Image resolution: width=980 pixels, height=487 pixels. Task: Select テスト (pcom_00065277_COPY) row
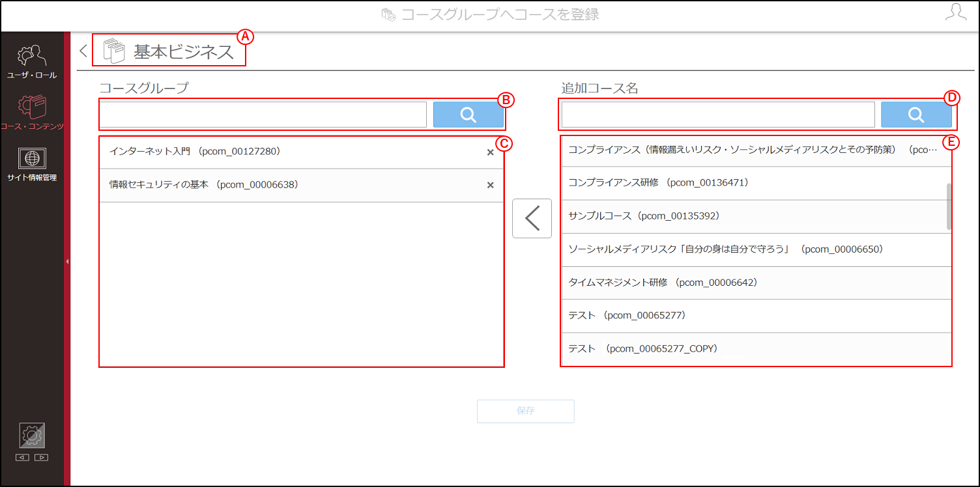(x=756, y=349)
